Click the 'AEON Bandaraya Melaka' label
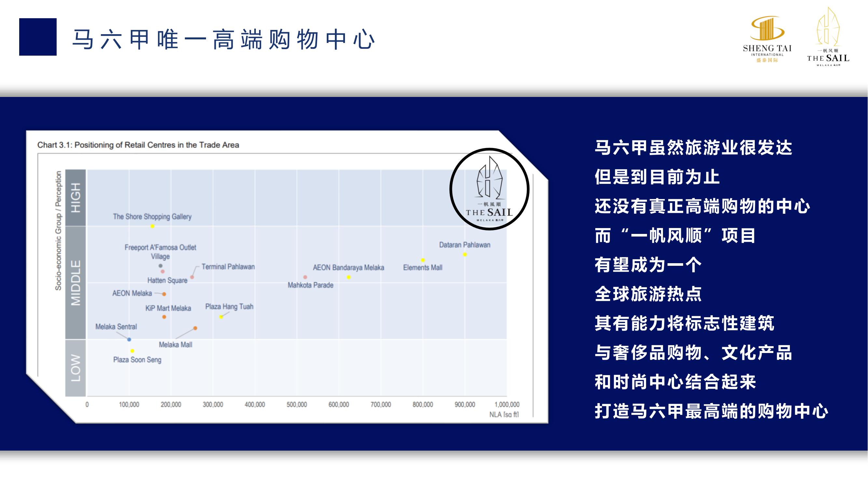The height and width of the screenshot is (488, 868). (x=349, y=267)
